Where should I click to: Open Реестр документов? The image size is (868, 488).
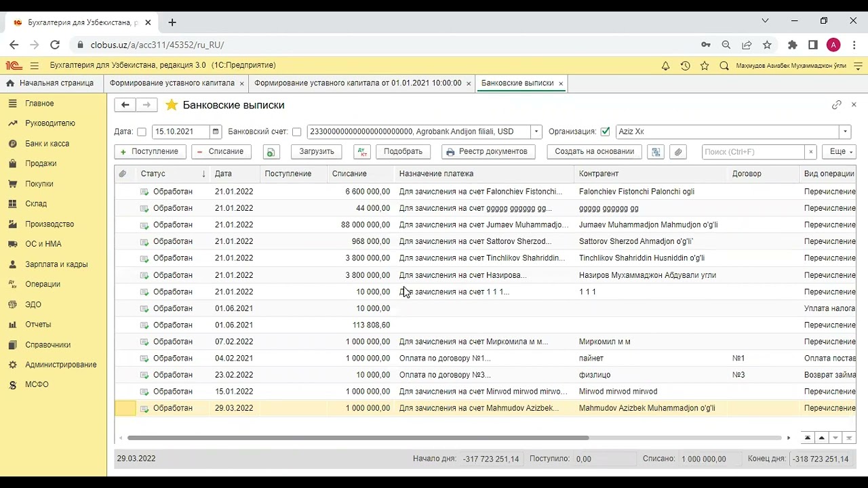coord(488,152)
